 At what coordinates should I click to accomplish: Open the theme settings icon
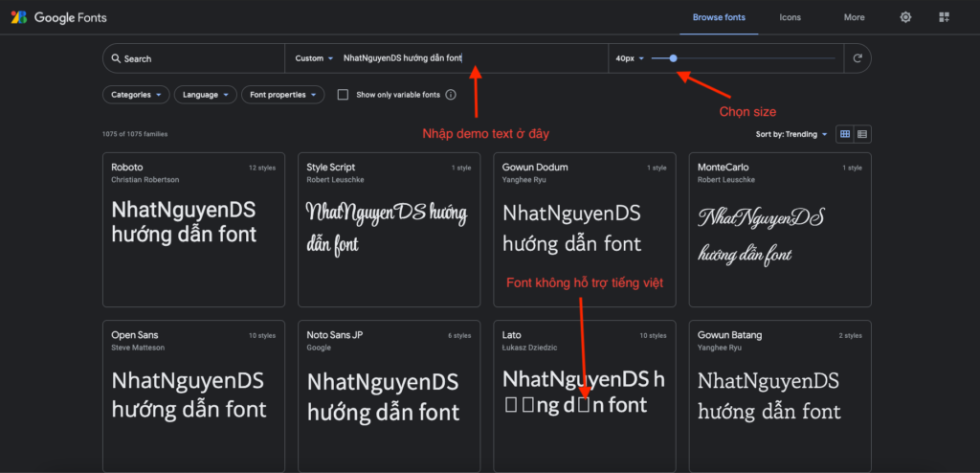[x=905, y=17]
